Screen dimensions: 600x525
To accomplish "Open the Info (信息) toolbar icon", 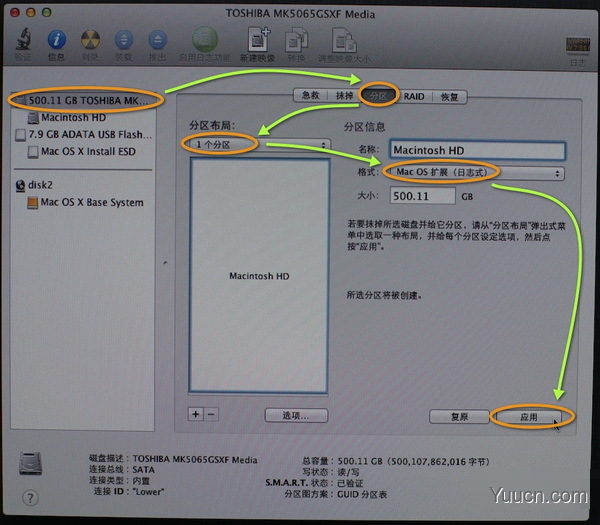I will coord(57,39).
